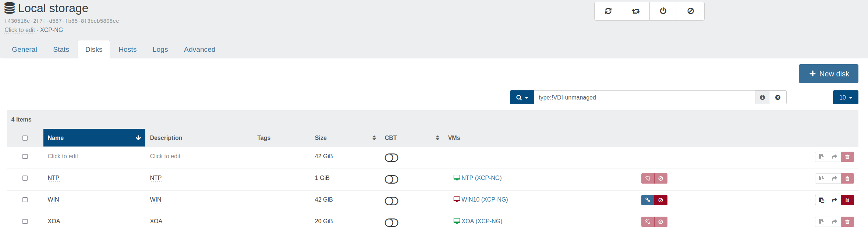
Task: Open the 10 items-per-page dropdown
Action: (845, 97)
